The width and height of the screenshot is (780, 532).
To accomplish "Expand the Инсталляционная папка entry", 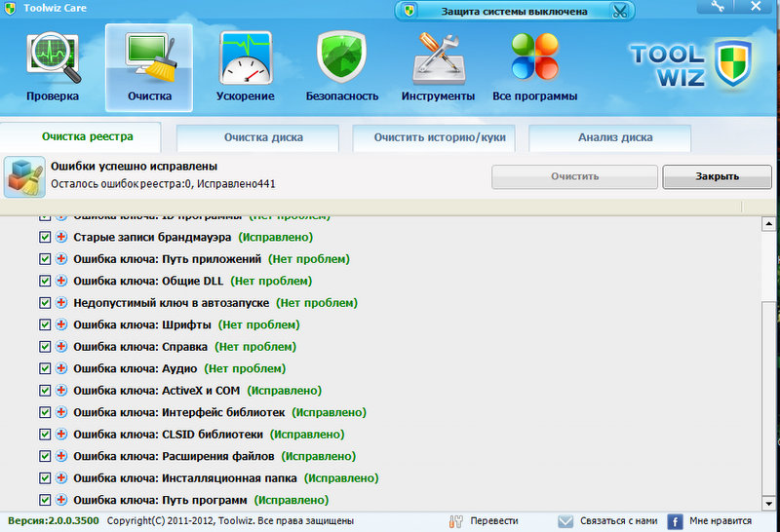I will pos(61,477).
